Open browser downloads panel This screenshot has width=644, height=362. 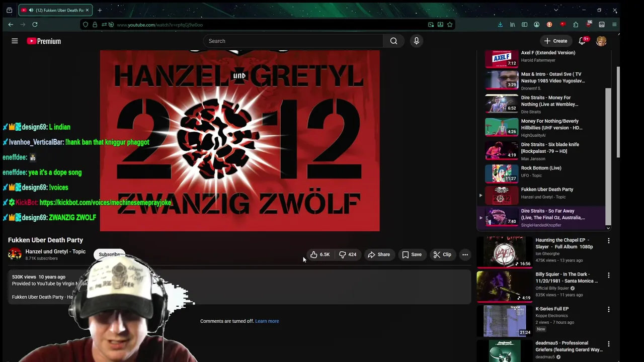[500, 25]
